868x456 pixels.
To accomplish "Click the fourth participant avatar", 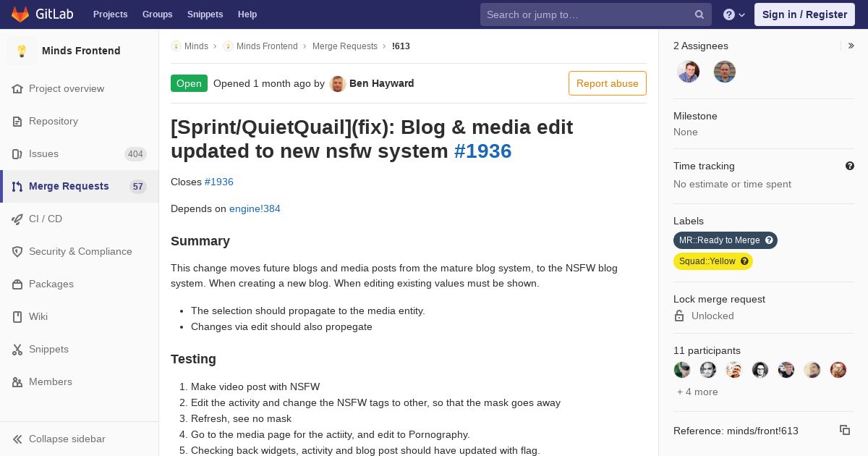I will (760, 370).
